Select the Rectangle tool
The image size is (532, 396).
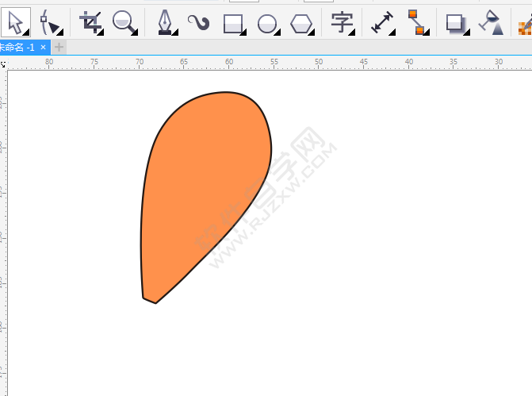coord(232,23)
